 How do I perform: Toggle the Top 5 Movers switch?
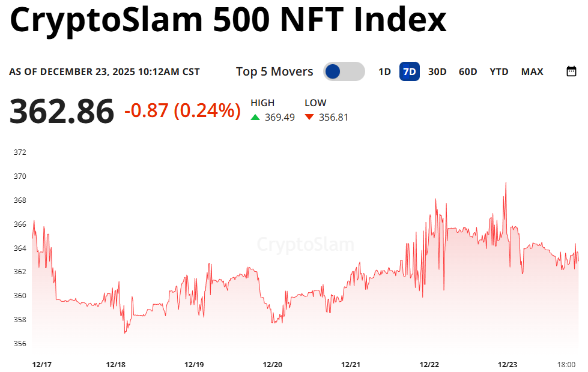coord(344,71)
